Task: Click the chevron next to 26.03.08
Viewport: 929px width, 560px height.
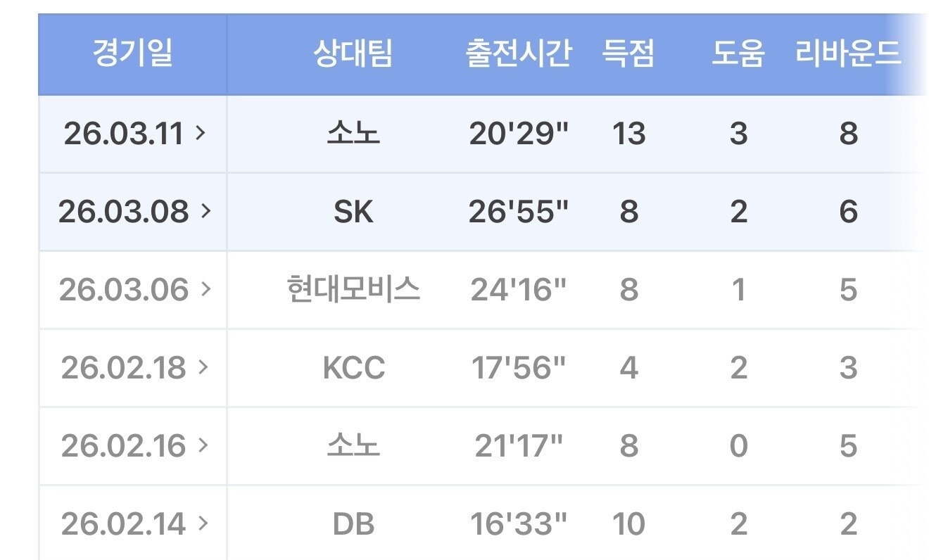Action: pyautogui.click(x=206, y=210)
